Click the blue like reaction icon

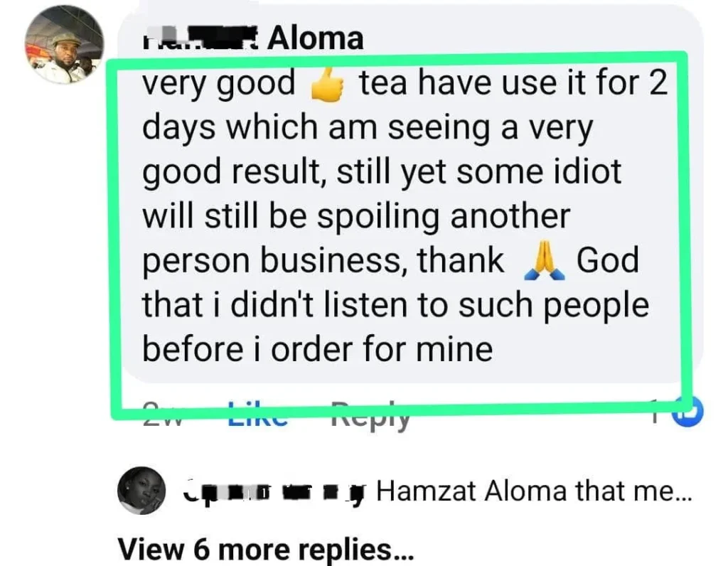tap(687, 411)
